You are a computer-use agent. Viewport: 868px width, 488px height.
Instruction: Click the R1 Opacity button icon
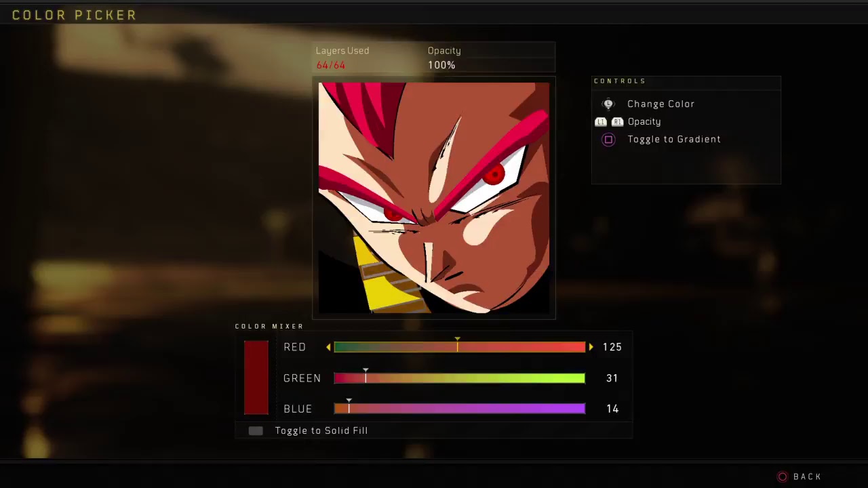pos(616,122)
